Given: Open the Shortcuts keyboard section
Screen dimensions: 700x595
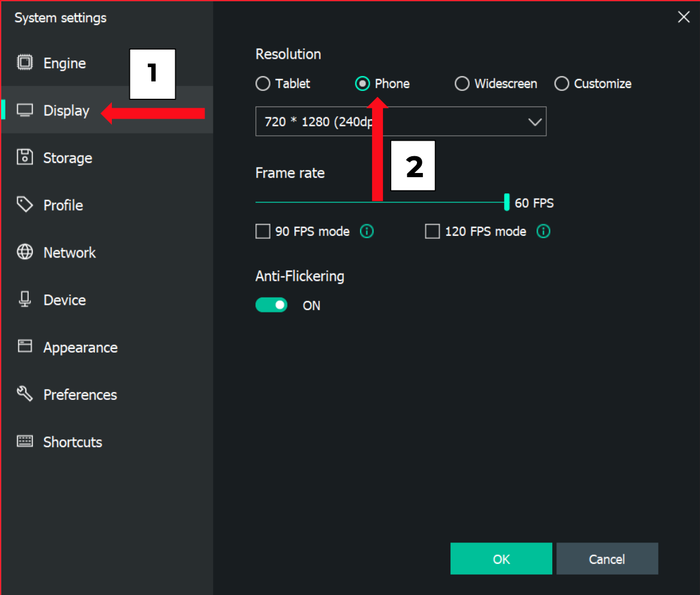Looking at the screenshot, I should pyautogui.click(x=72, y=442).
